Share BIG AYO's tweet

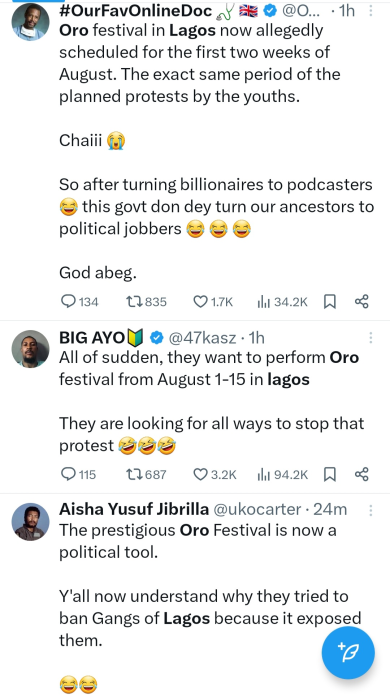[x=361, y=474]
